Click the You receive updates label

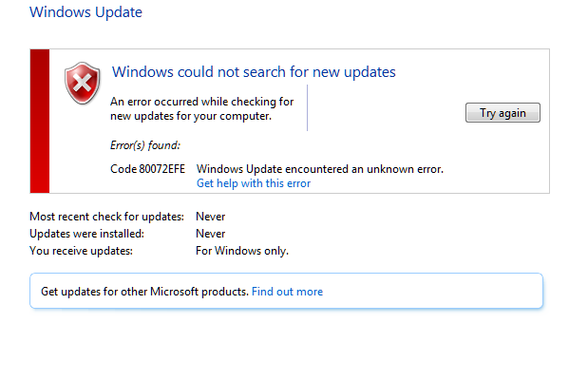tap(81, 251)
